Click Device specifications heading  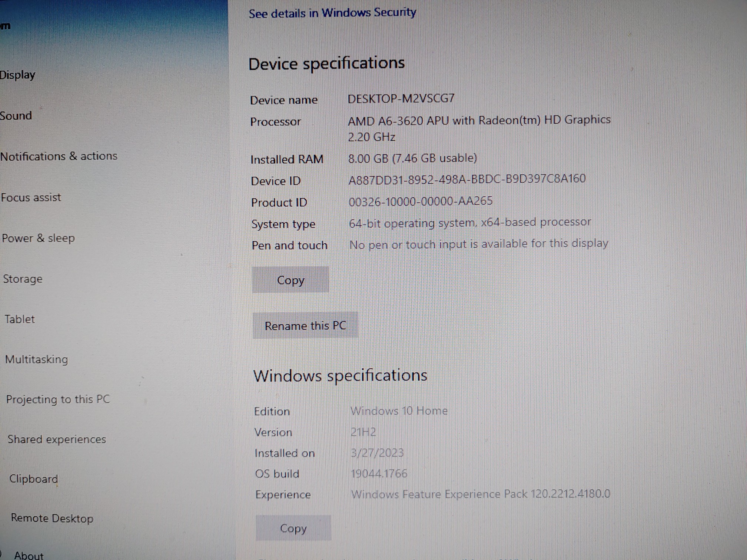(x=326, y=64)
